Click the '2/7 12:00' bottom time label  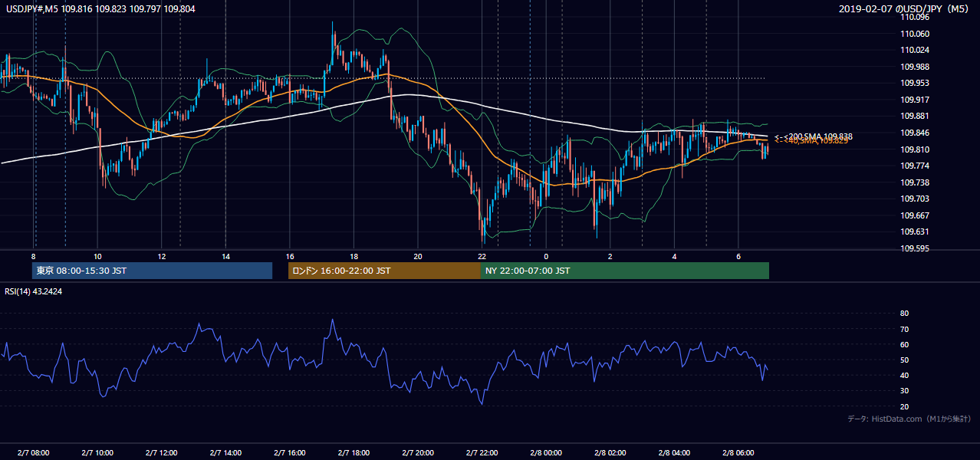click(162, 453)
